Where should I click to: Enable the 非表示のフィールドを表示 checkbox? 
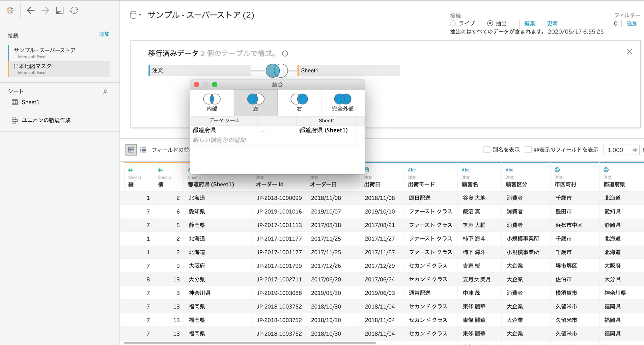coord(528,150)
